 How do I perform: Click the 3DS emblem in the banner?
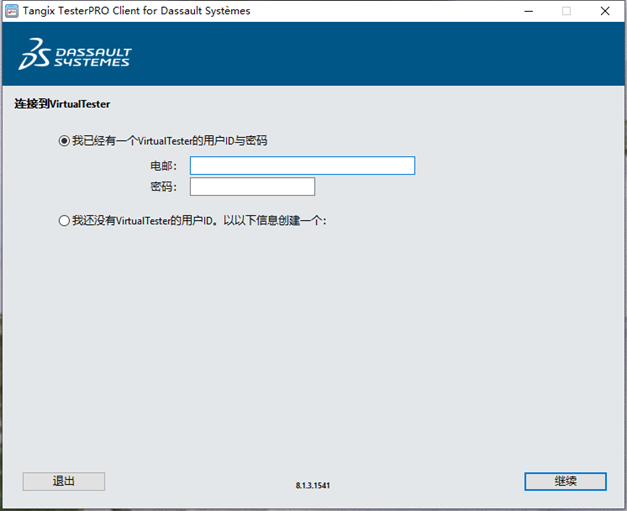pyautogui.click(x=31, y=56)
